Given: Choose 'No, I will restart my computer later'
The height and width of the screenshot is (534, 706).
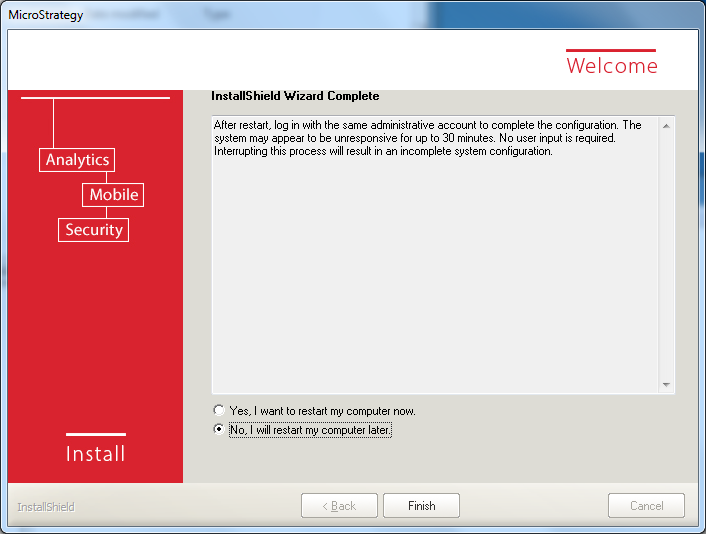Looking at the screenshot, I should (x=219, y=430).
